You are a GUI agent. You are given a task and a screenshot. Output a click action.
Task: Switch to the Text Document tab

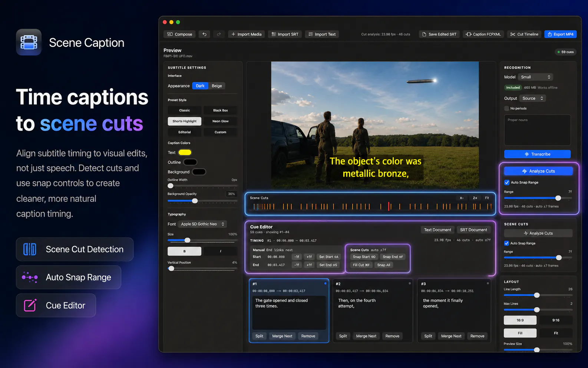click(437, 230)
